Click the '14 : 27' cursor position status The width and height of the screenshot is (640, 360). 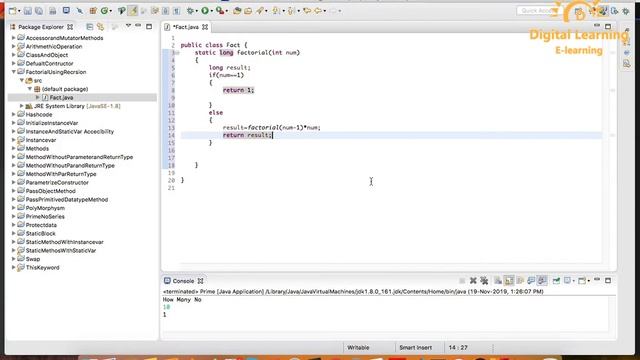(x=458, y=348)
